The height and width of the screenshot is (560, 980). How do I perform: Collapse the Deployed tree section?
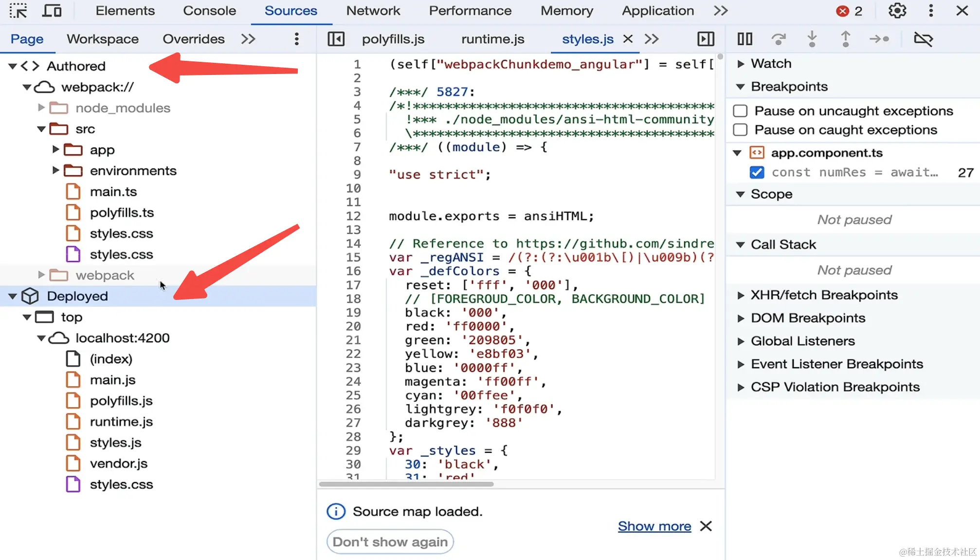[x=13, y=296]
